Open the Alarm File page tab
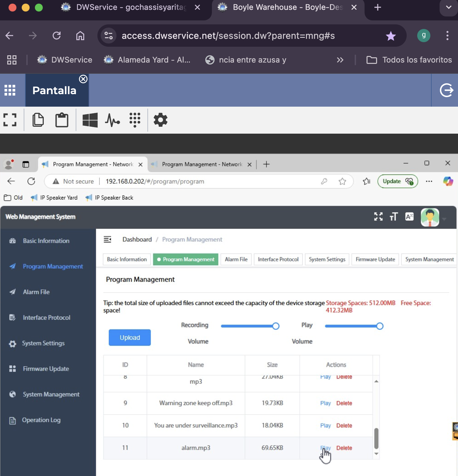 pos(236,259)
